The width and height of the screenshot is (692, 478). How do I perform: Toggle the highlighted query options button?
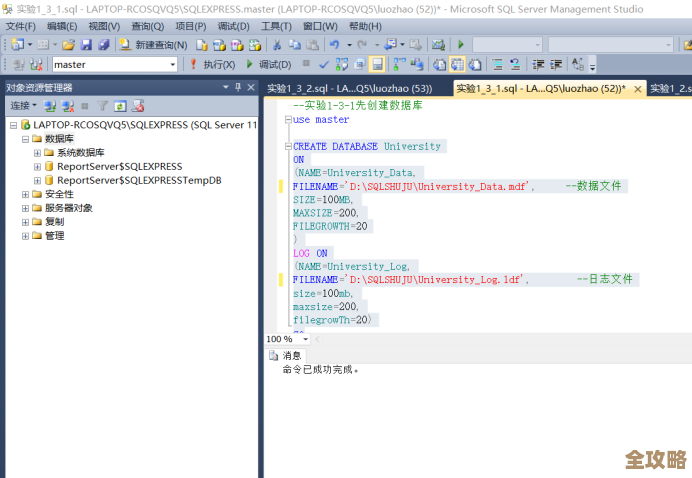tap(377, 65)
